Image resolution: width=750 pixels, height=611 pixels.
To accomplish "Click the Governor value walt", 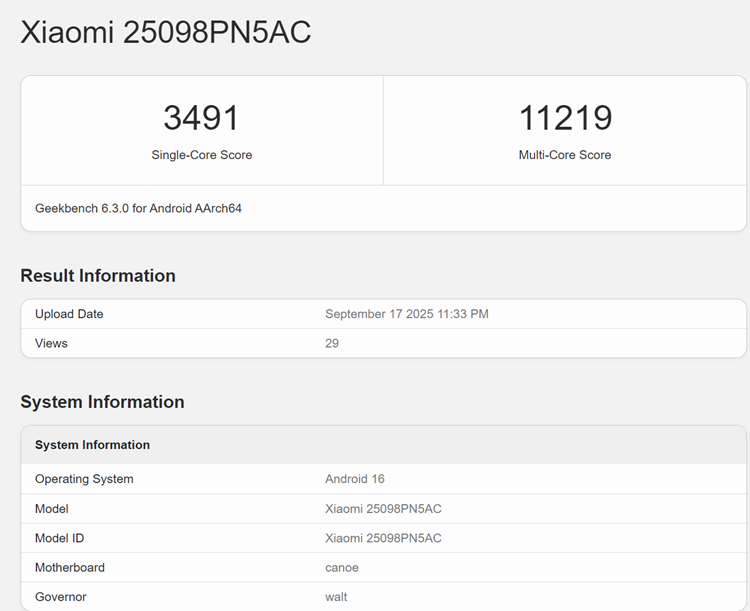I will point(336,597).
